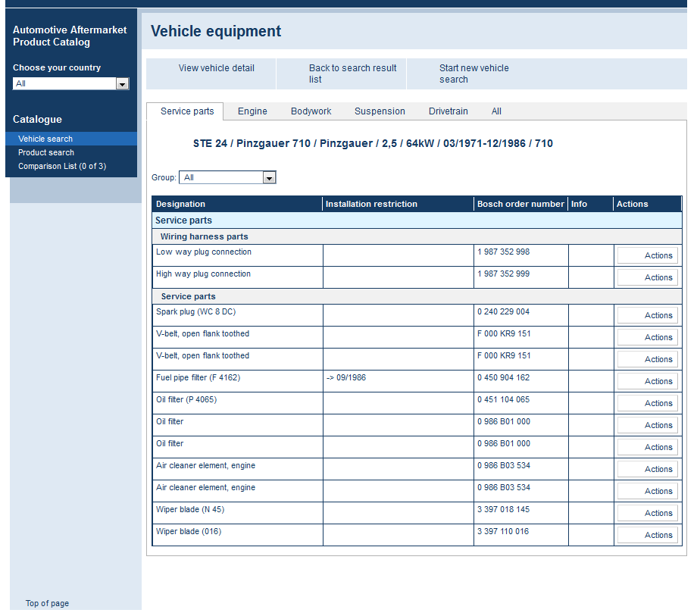Jump to Top of page
Screen dimensions: 697x616
click(x=46, y=603)
